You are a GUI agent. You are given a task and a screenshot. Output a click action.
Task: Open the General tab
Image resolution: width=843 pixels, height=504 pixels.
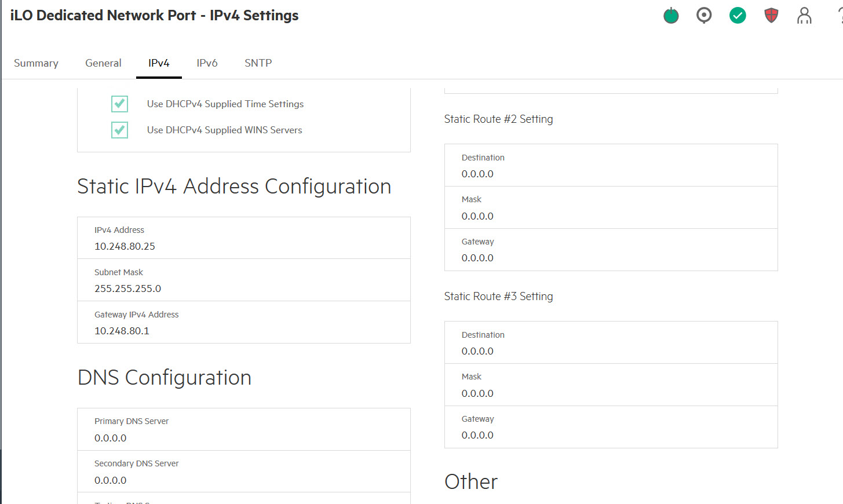pyautogui.click(x=103, y=63)
